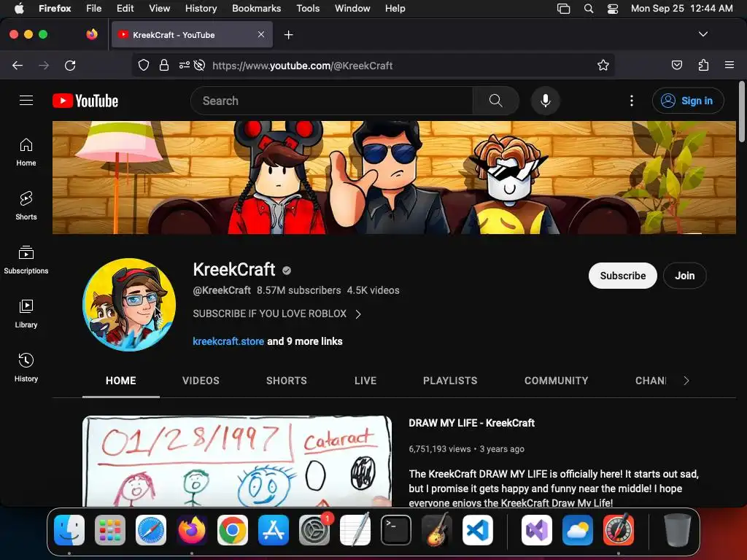This screenshot has width=747, height=560.
Task: Switch to the LIVE tab
Action: [x=365, y=381]
